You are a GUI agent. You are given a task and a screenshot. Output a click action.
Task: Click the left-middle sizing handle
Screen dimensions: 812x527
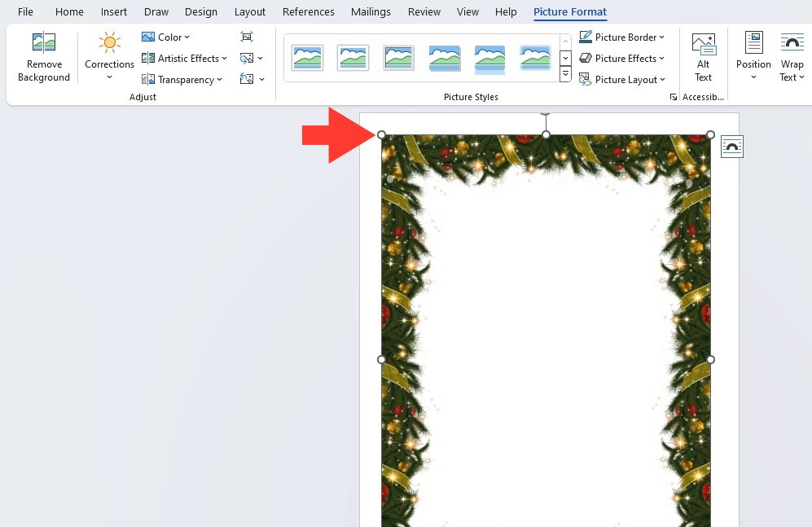click(x=382, y=359)
